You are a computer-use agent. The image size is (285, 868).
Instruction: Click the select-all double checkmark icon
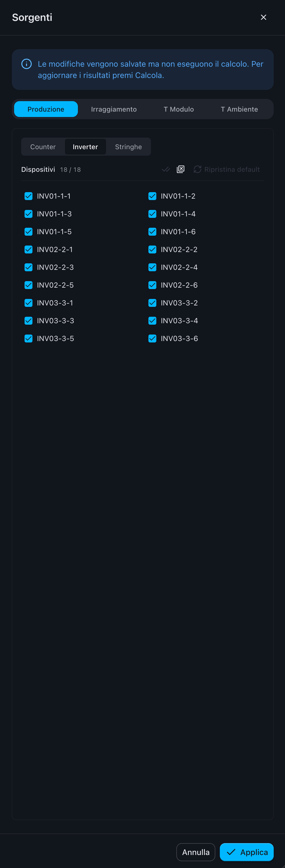pyautogui.click(x=166, y=169)
